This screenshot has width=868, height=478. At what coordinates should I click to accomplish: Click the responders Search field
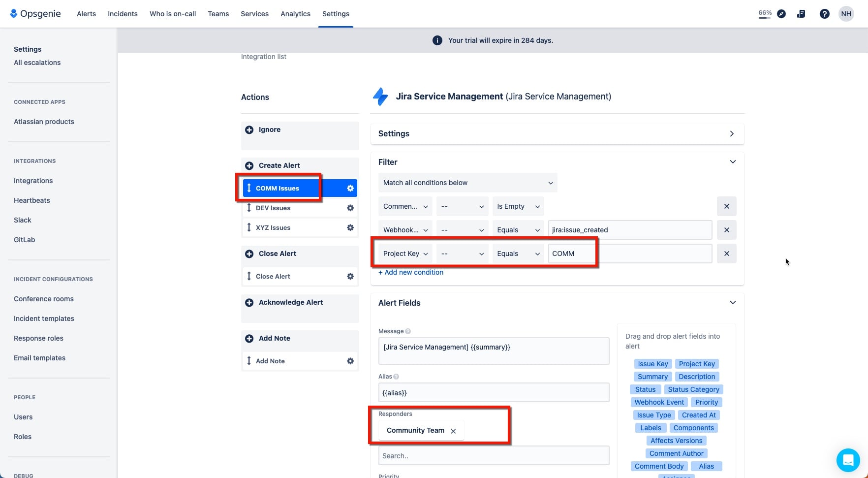494,456
